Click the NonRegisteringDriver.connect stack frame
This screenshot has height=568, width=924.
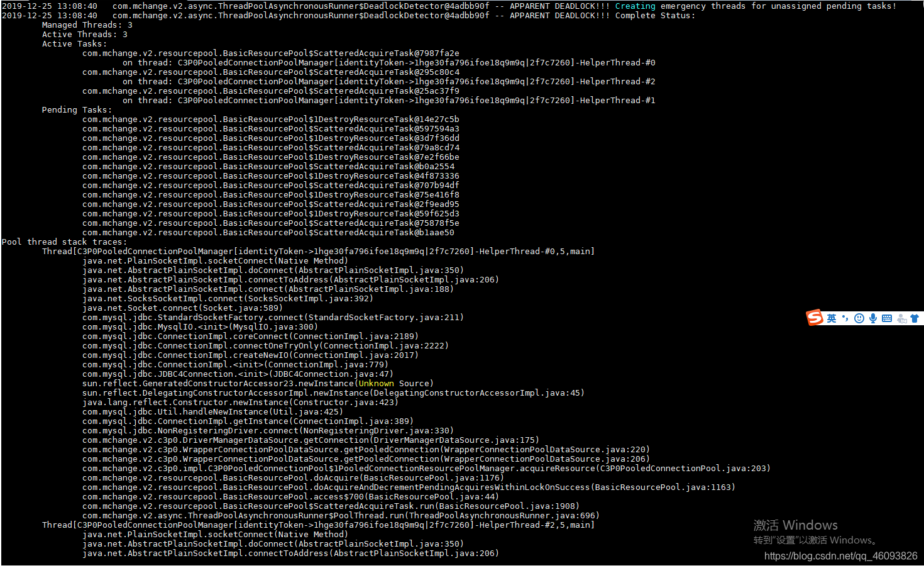(x=268, y=431)
